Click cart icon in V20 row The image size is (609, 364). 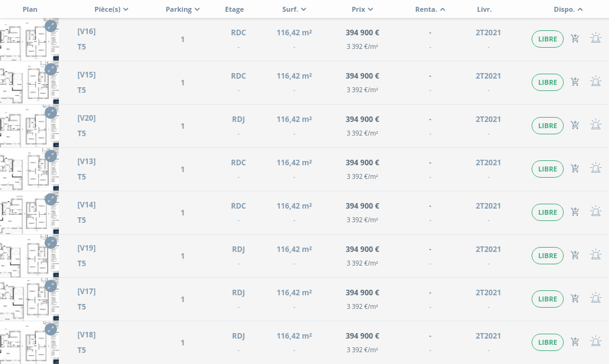(575, 126)
